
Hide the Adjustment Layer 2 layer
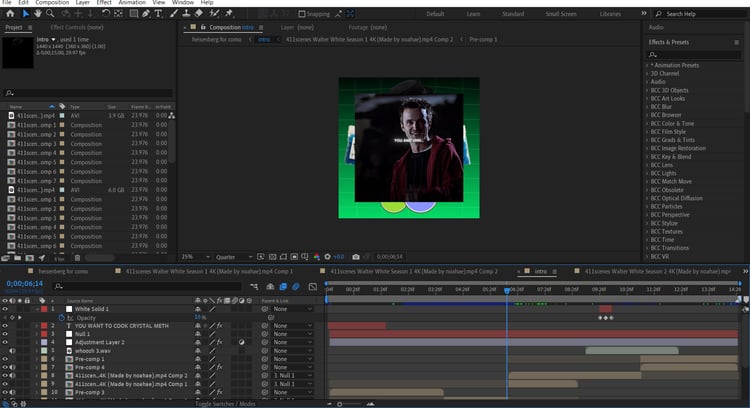pos(5,342)
